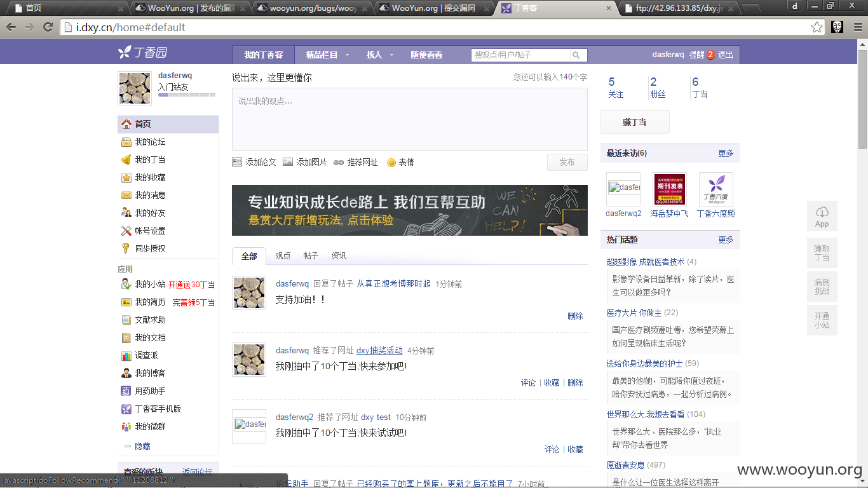
Task: Click 更多 next to 最近来访
Action: 726,153
